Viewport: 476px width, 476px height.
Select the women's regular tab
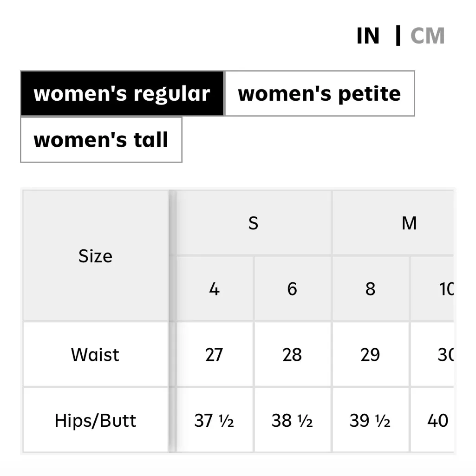coord(122,93)
